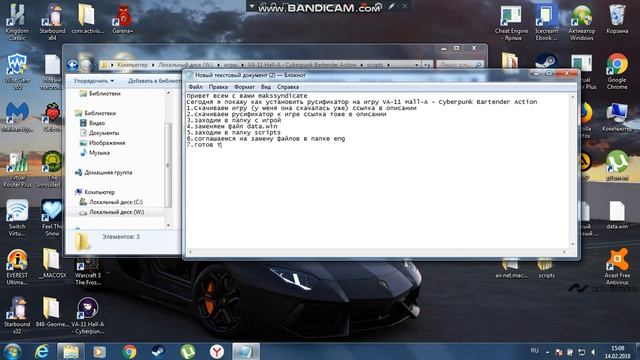Select Локальный диск (W:) in sidebar
This screenshot has width=640, height=360.
click(116, 212)
